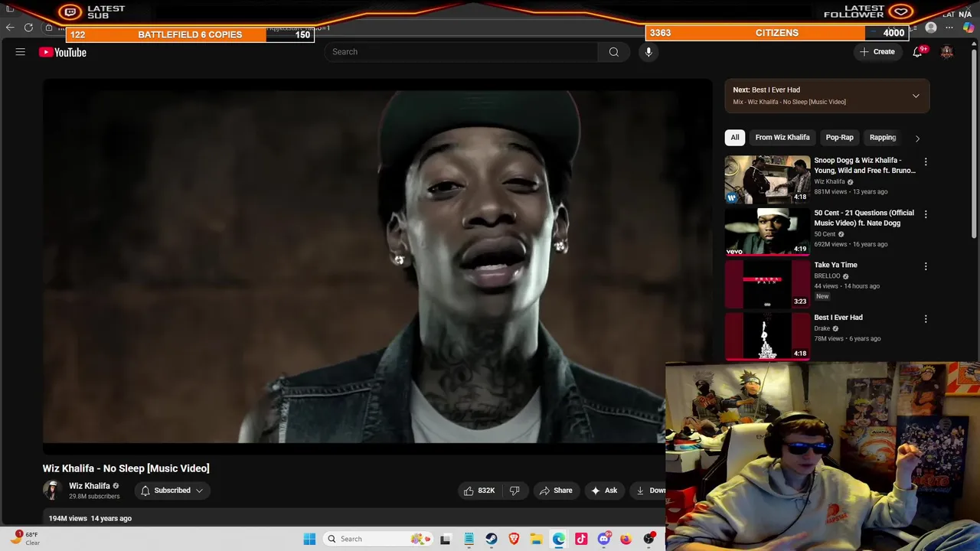Share the video
980x551 pixels.
point(555,491)
